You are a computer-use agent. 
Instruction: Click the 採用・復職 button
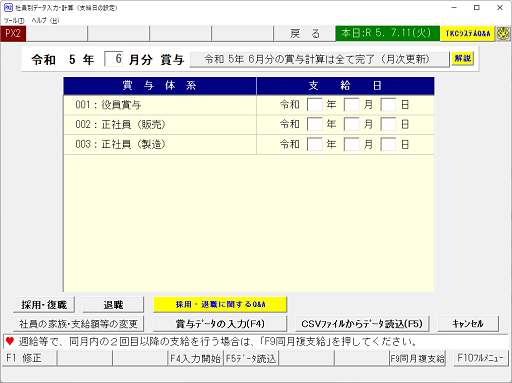point(44,305)
